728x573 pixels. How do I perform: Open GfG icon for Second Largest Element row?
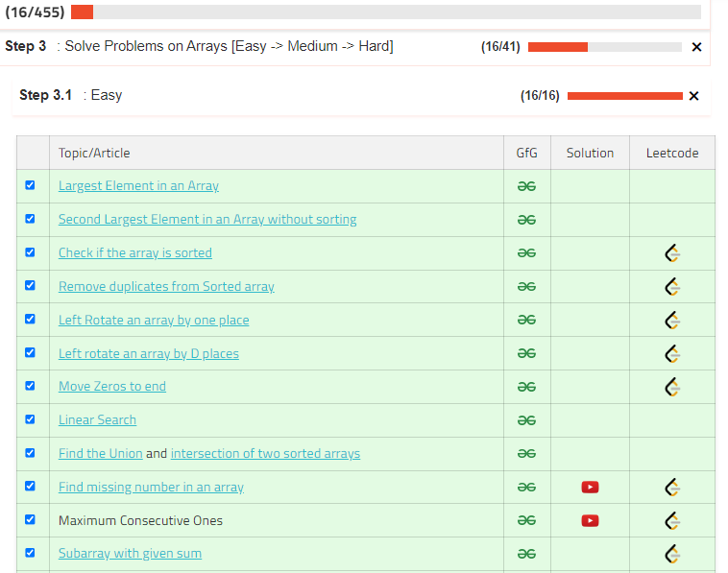(526, 220)
